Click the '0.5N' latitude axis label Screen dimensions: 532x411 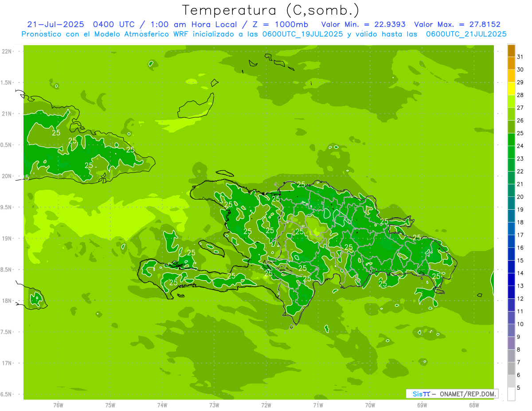6,145
